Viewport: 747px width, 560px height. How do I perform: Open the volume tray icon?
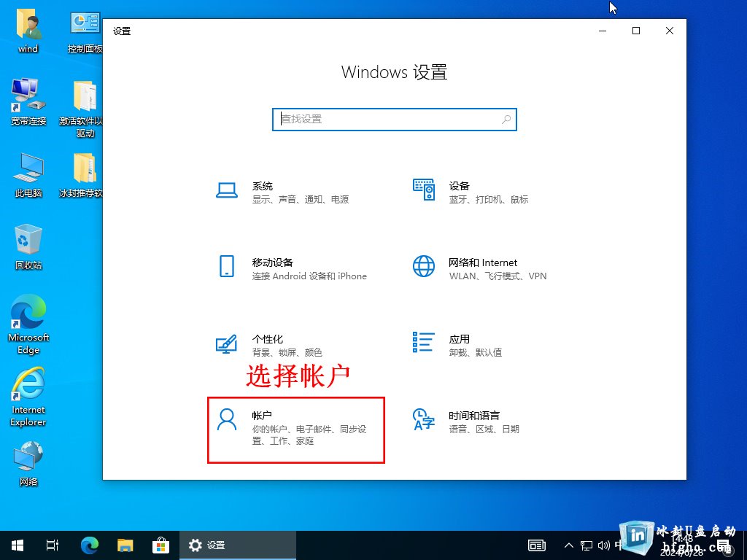(x=603, y=545)
